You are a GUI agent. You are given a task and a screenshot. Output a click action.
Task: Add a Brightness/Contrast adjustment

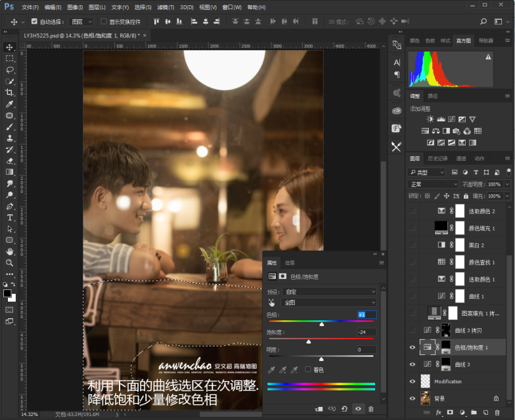(430, 119)
